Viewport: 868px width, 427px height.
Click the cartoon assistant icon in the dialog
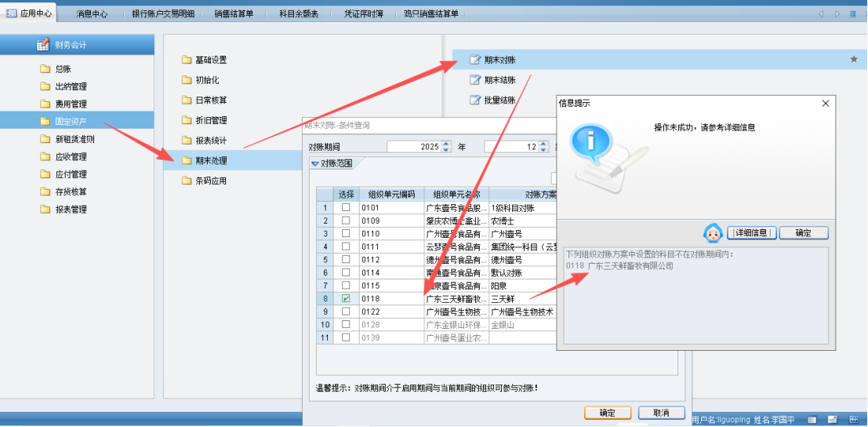pos(713,232)
